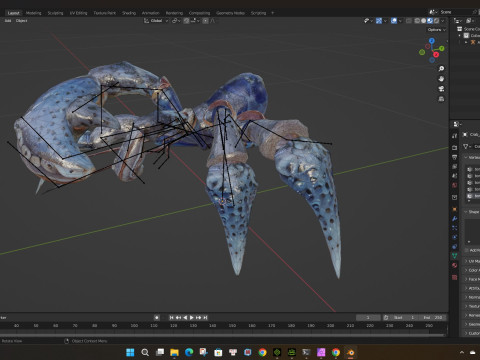Open the World properties tab

pos(454,185)
